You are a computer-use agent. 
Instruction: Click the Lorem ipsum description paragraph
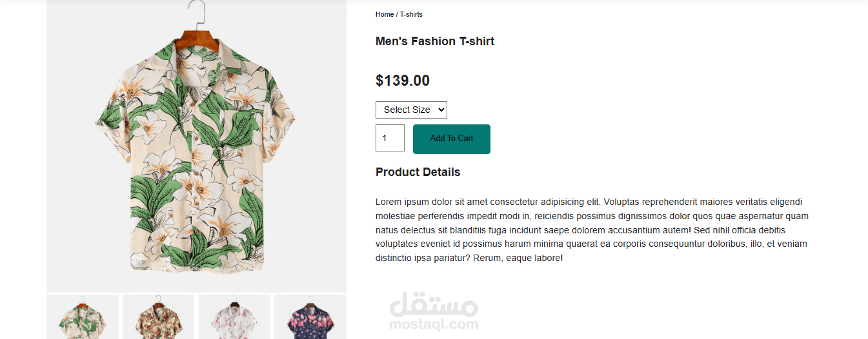592,229
